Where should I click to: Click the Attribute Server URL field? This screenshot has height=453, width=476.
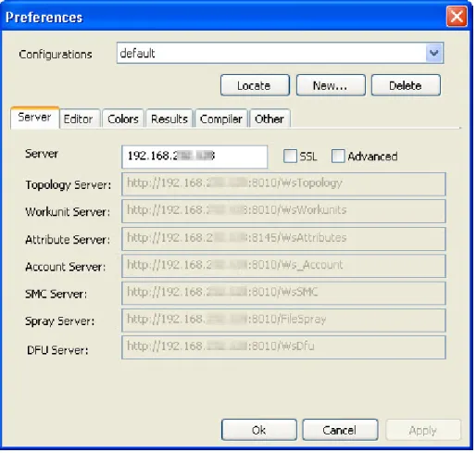(283, 239)
